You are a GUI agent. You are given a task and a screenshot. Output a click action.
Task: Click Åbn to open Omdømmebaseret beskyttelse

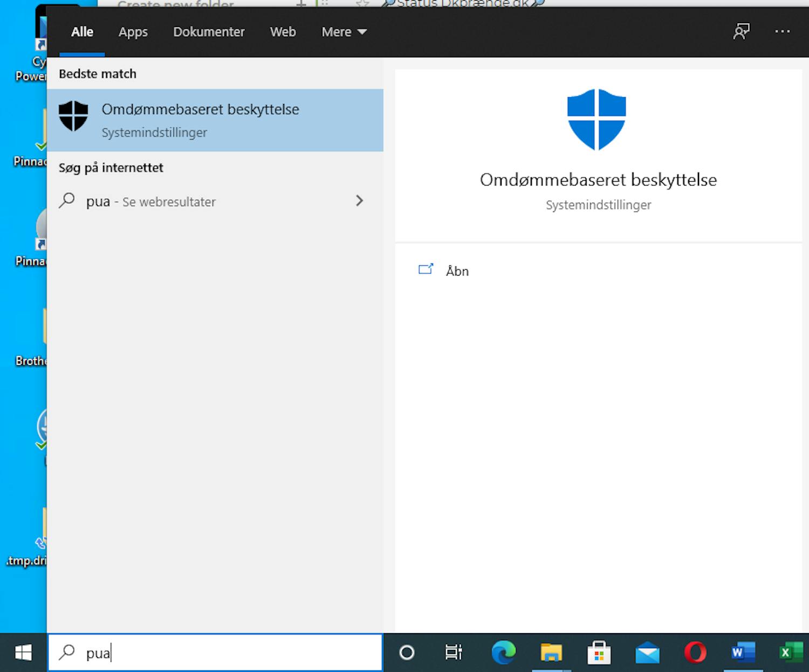(x=457, y=271)
